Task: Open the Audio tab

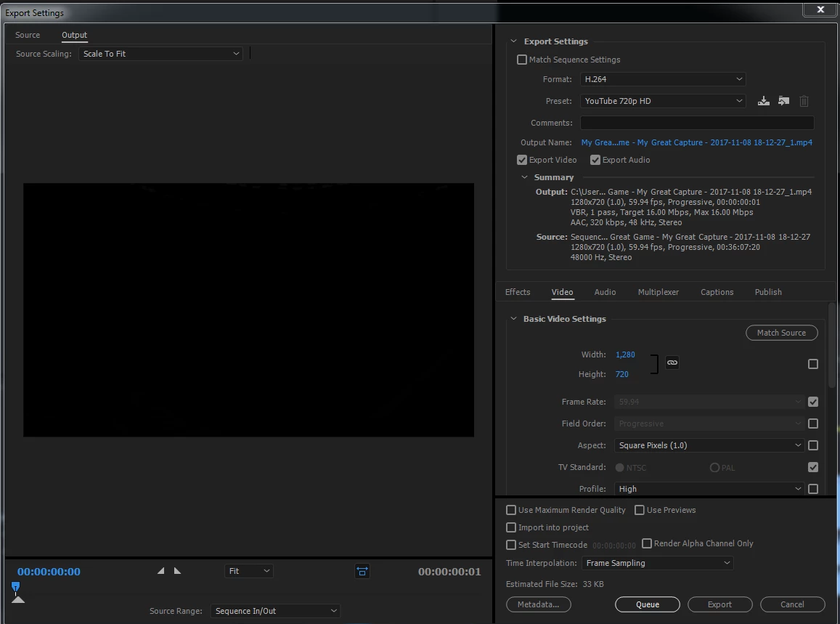Action: pyautogui.click(x=605, y=292)
